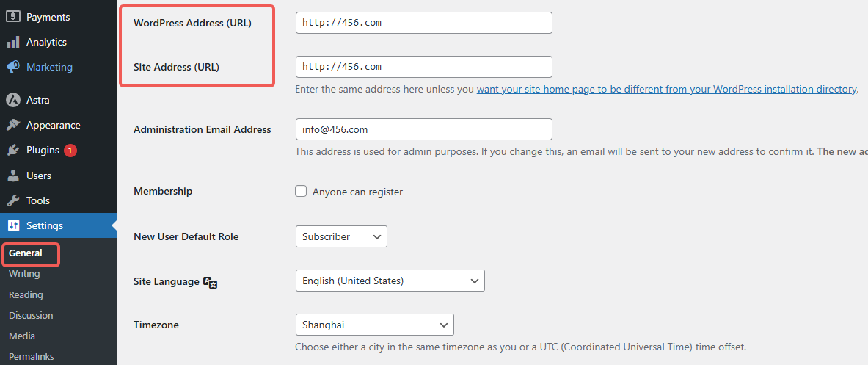The image size is (868, 365).
Task: Click the different site home page link
Action: [x=666, y=89]
